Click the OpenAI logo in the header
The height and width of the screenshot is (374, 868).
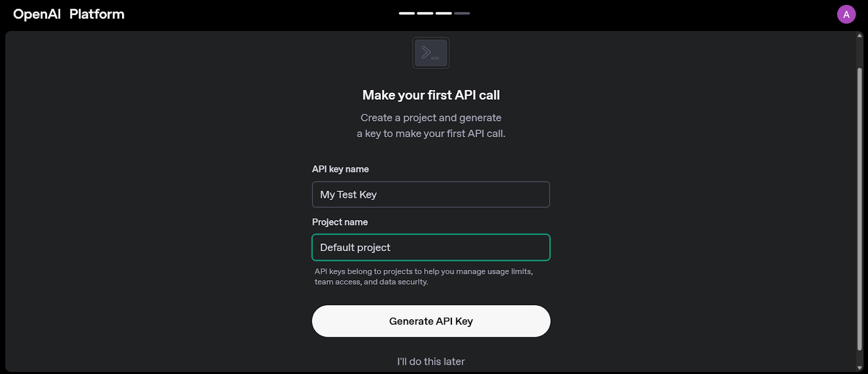pyautogui.click(x=36, y=14)
